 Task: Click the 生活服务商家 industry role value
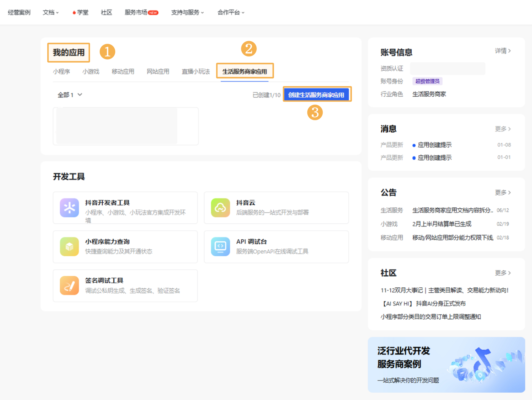pos(429,94)
